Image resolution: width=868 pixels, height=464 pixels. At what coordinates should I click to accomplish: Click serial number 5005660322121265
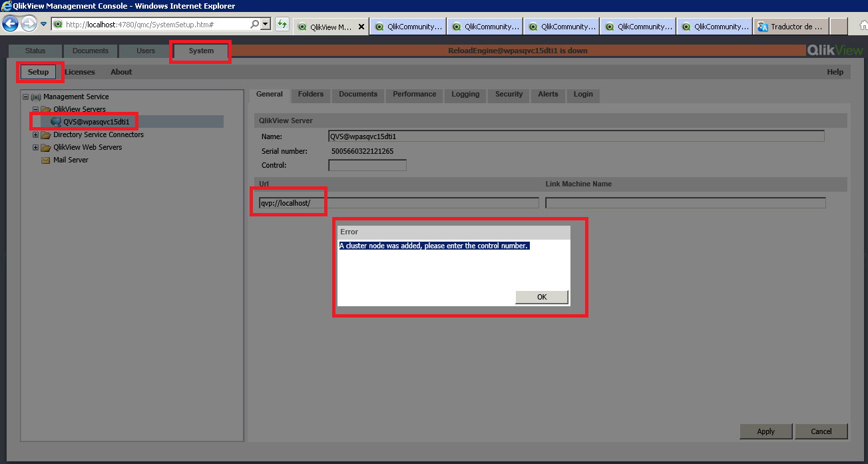click(362, 151)
